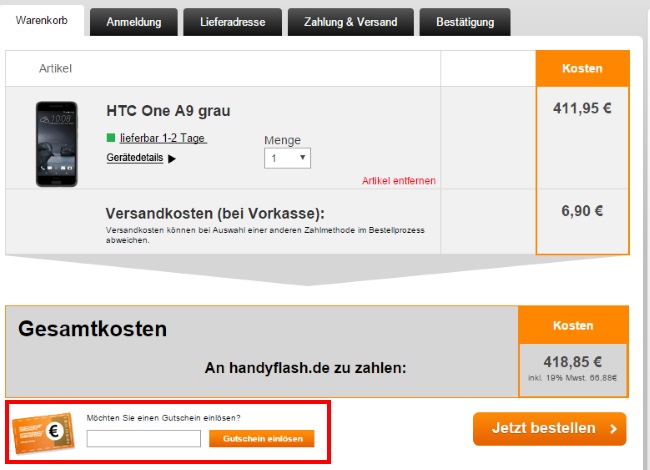Click the Jetzt bestellen button
The width and height of the screenshot is (650, 470).
tap(549, 429)
